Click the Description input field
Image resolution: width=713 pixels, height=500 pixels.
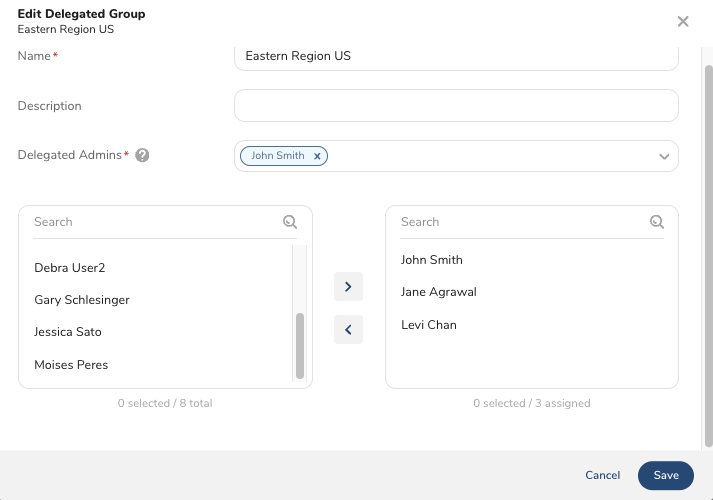(456, 106)
